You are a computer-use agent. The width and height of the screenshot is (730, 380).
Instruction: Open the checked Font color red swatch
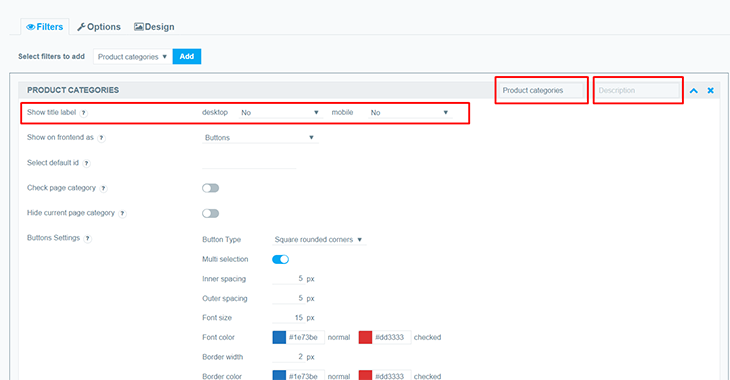point(365,337)
